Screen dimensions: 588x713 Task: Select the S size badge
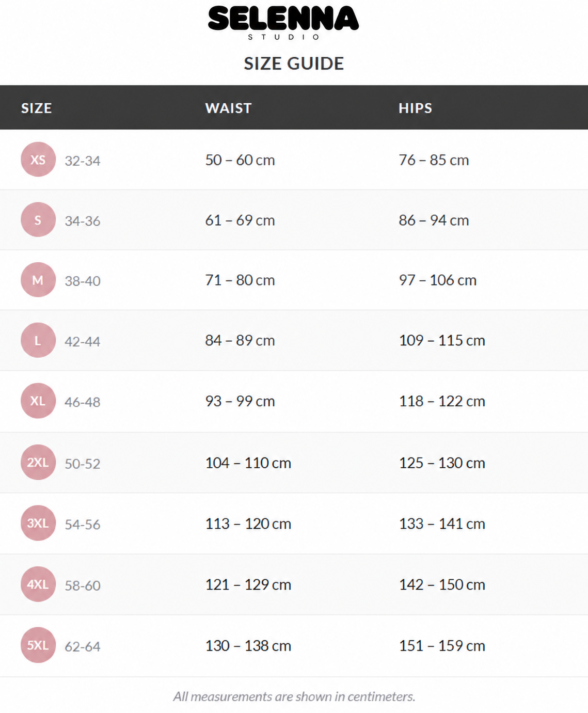pyautogui.click(x=38, y=220)
